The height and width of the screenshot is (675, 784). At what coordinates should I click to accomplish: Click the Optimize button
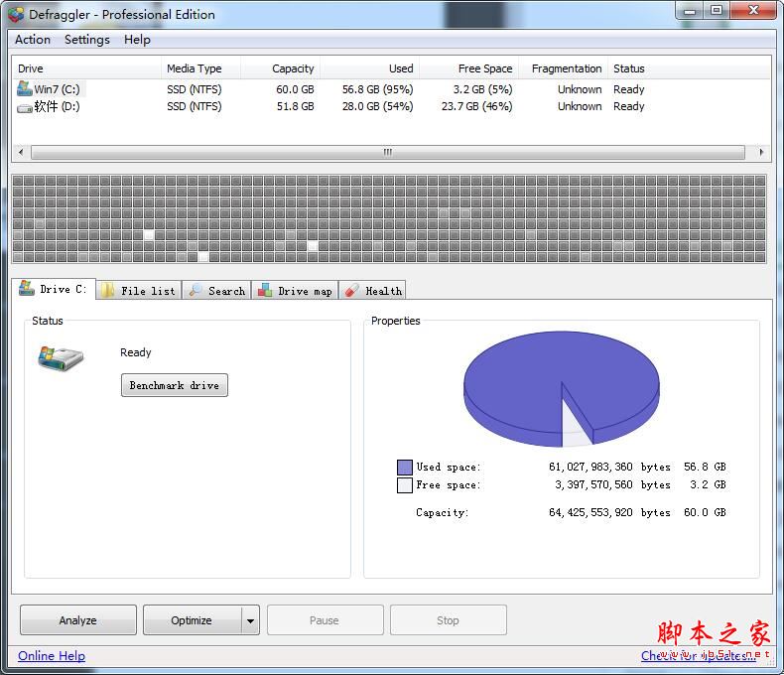pyautogui.click(x=192, y=620)
